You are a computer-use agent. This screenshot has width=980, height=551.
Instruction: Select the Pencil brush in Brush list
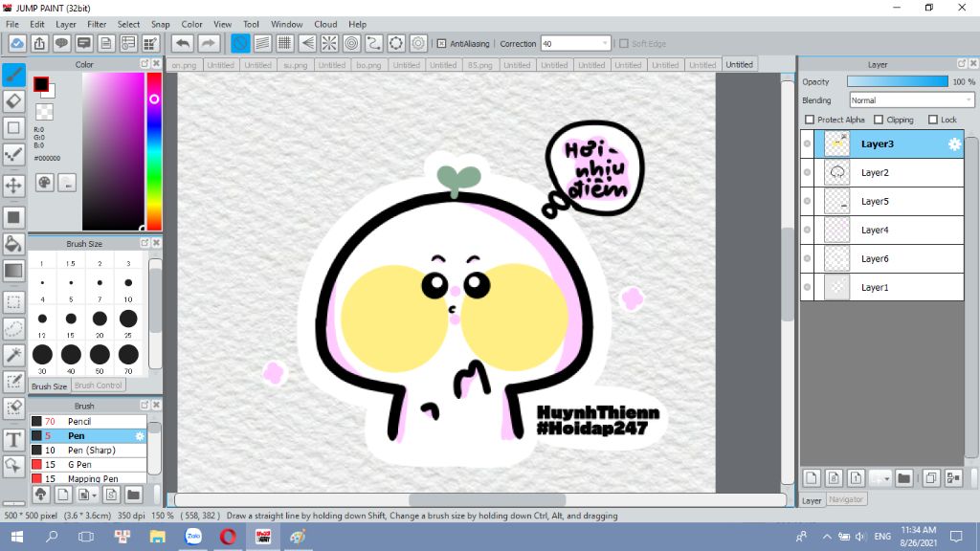pos(88,422)
